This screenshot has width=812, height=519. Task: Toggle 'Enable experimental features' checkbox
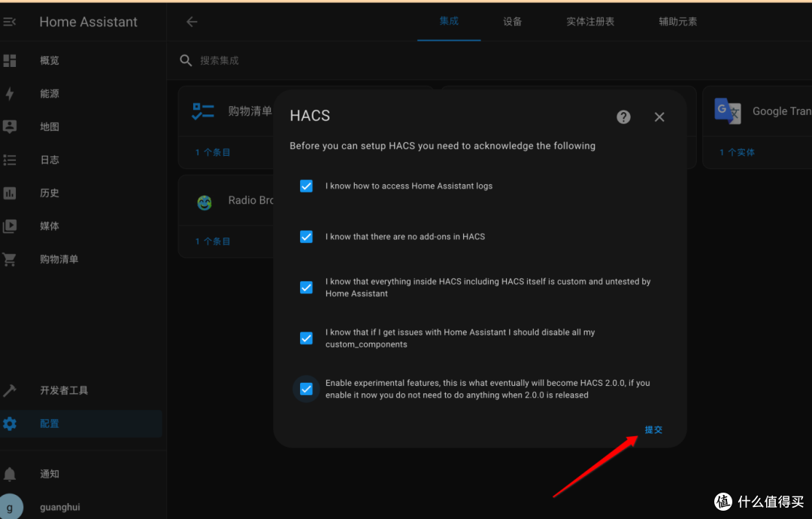tap(306, 389)
